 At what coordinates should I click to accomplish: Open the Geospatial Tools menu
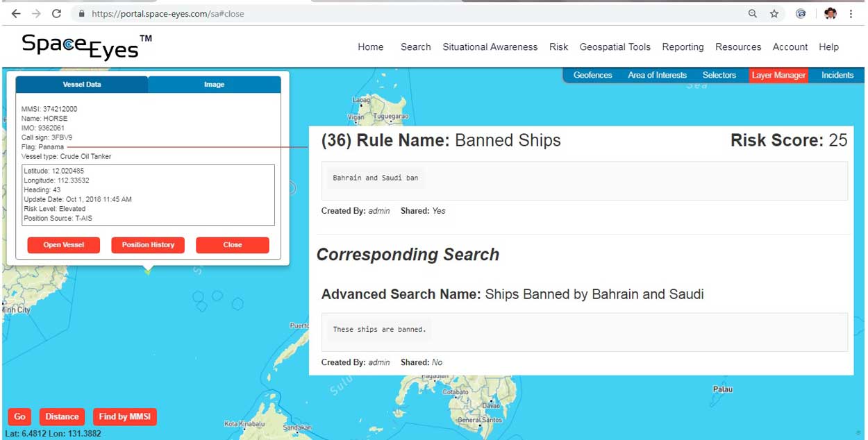[x=615, y=47]
